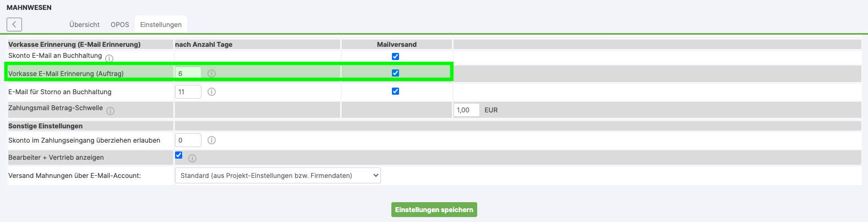Click info icon next to Zahlungsmail Betrag-Schwelle
This screenshot has width=868, height=222.
pyautogui.click(x=110, y=111)
